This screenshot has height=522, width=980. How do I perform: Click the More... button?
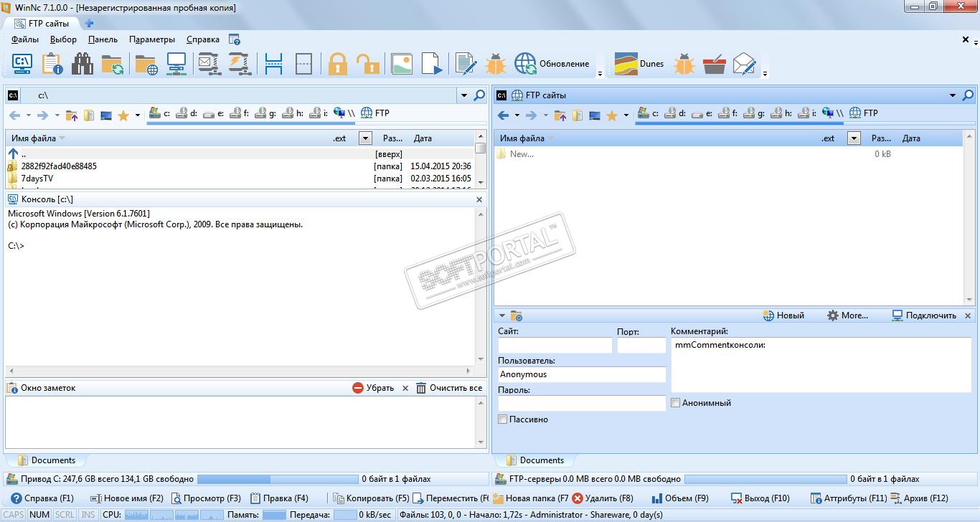tap(847, 315)
